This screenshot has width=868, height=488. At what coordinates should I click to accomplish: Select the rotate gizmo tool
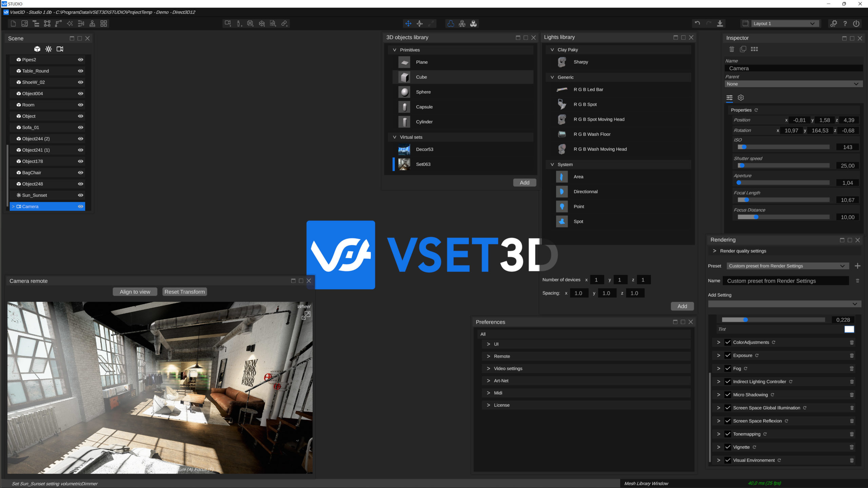[x=420, y=23]
